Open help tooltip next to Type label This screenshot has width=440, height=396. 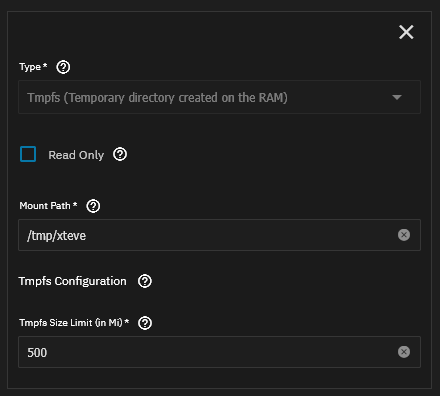point(63,67)
